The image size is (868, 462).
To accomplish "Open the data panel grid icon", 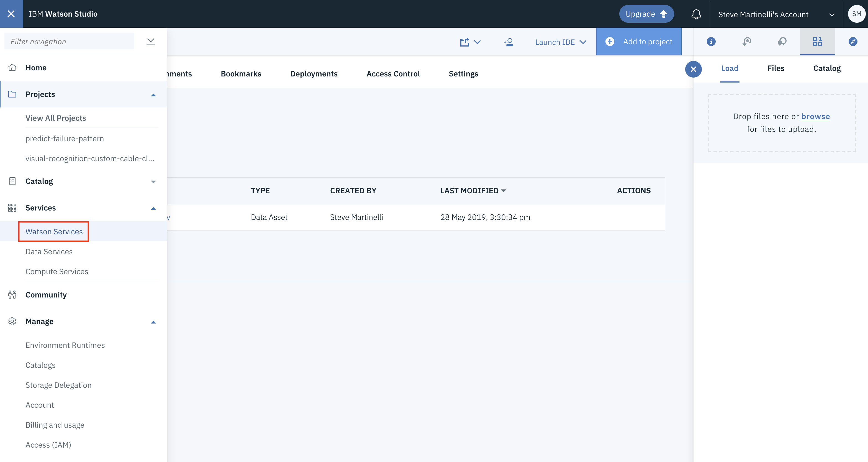I will (x=817, y=42).
